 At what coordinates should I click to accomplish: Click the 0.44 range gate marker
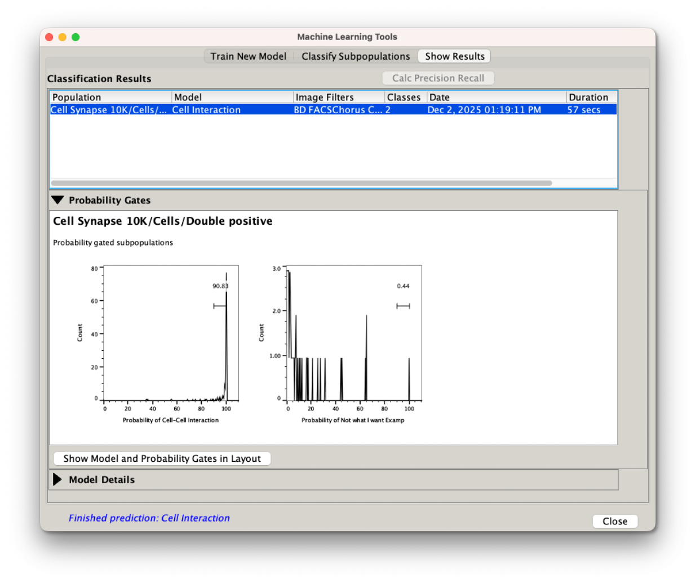pyautogui.click(x=403, y=306)
